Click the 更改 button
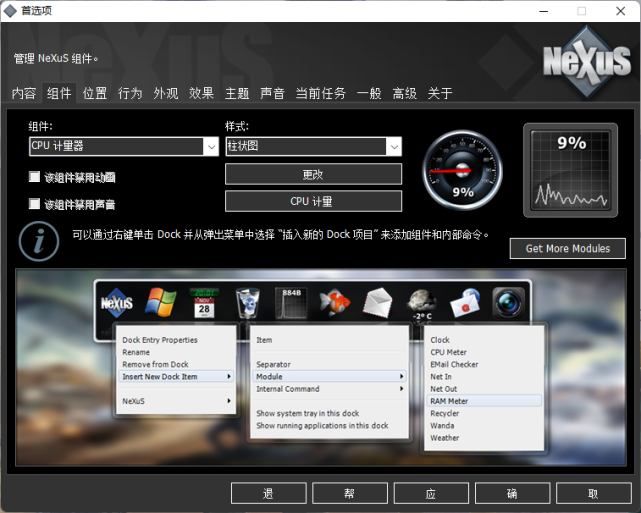The width and height of the screenshot is (641, 513). click(314, 174)
